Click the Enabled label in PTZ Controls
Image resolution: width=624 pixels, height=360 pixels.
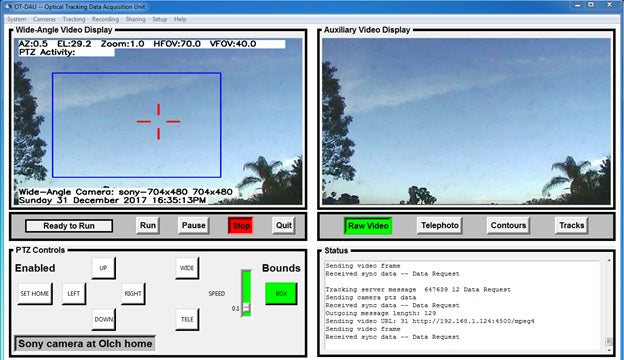(x=35, y=268)
